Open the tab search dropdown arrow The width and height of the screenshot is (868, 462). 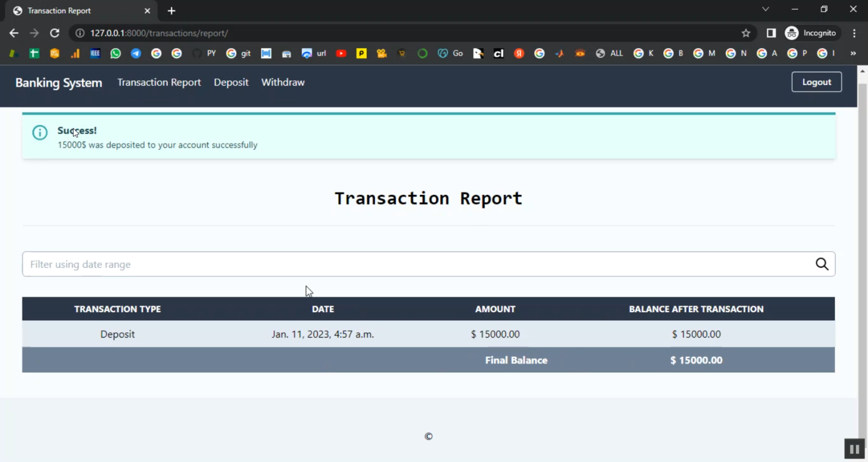pyautogui.click(x=766, y=9)
